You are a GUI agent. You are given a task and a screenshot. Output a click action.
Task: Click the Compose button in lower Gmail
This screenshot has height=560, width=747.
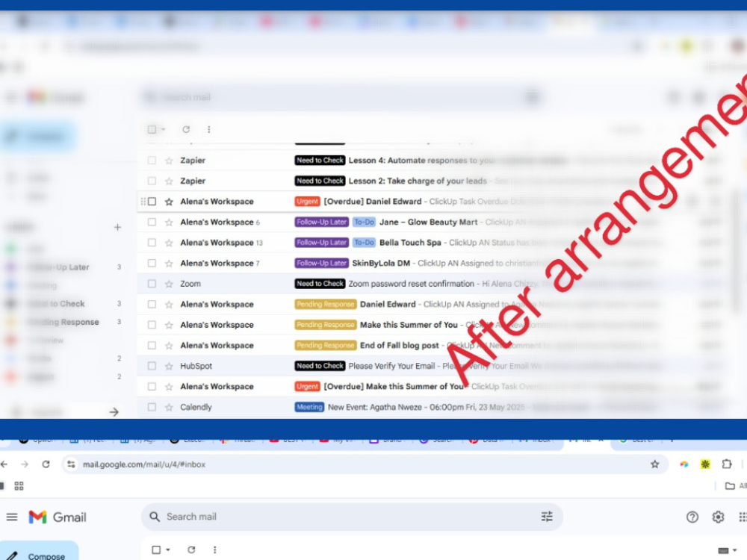point(39,553)
